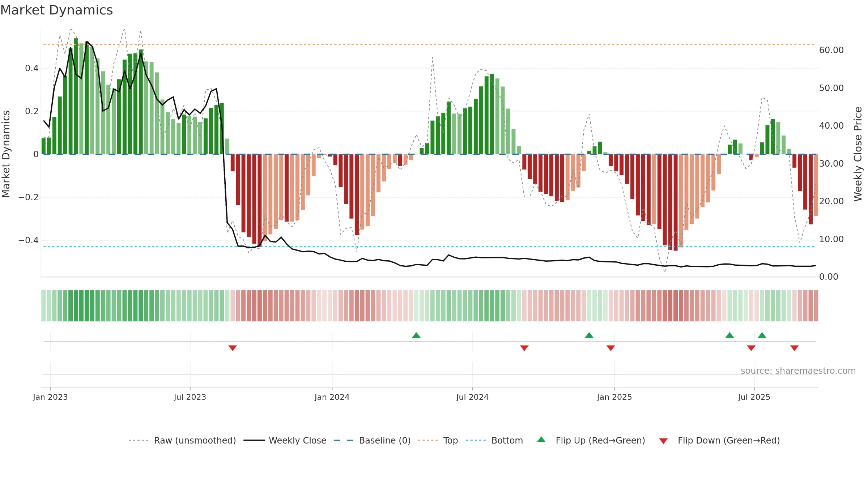Toggle the Baseline (0) legend entry

[x=372, y=440]
